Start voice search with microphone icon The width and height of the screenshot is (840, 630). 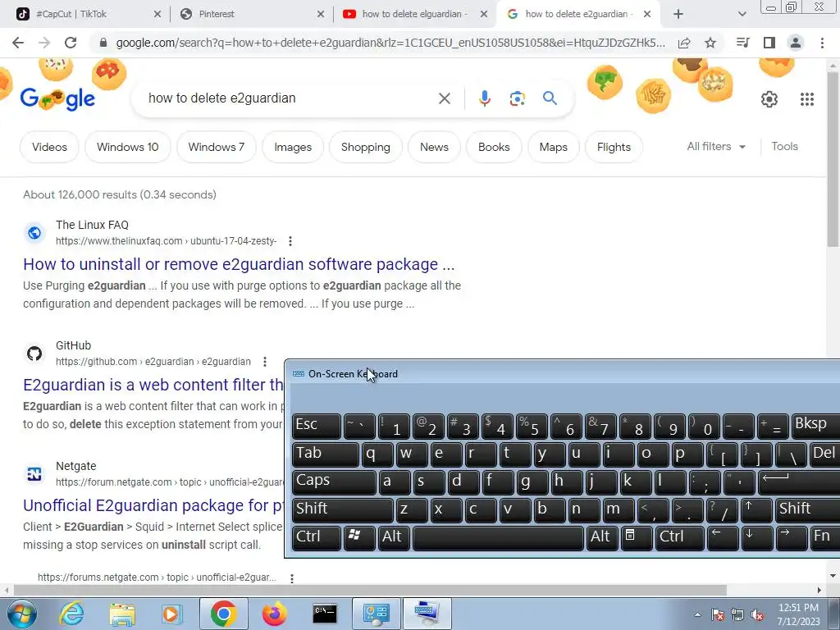click(484, 98)
